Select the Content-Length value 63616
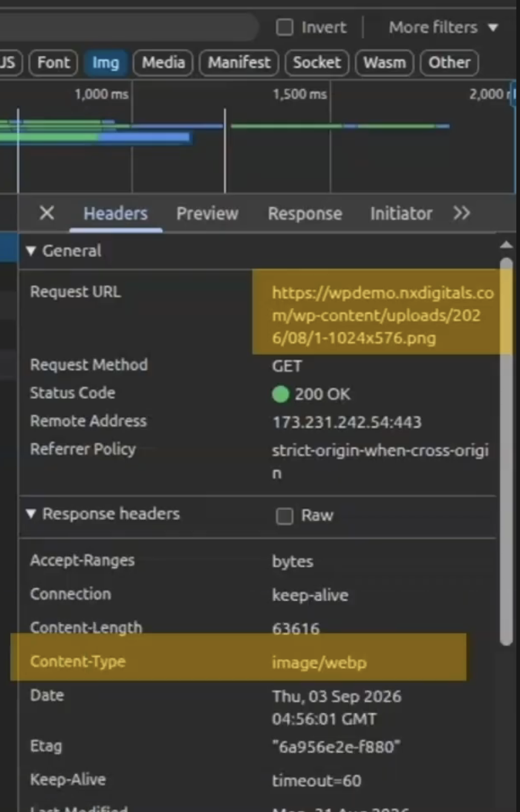 coord(296,629)
